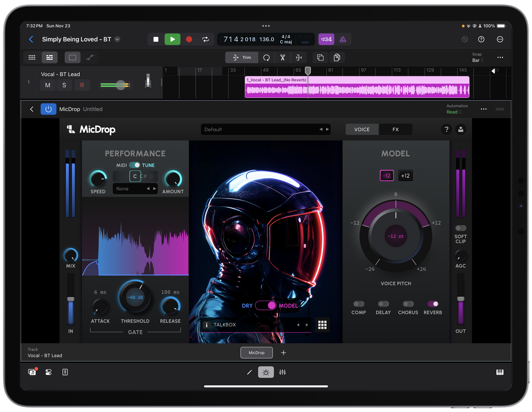Open the Automation Read mode selector

point(454,112)
